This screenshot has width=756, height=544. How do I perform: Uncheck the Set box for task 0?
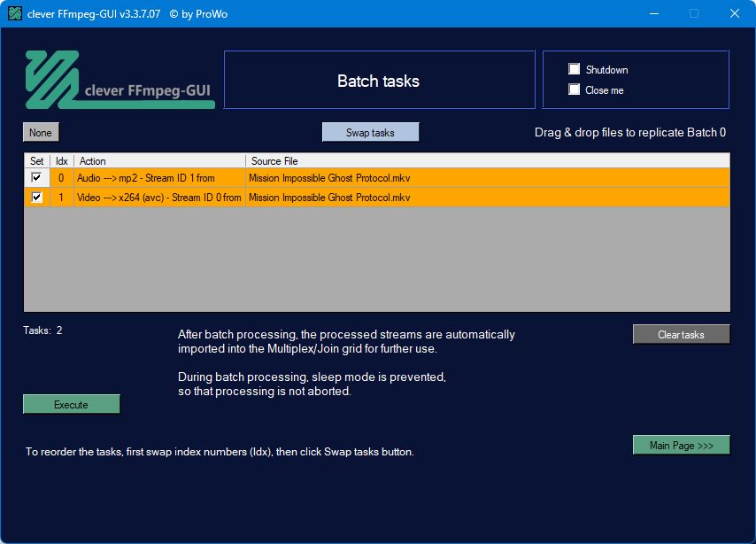(36, 177)
